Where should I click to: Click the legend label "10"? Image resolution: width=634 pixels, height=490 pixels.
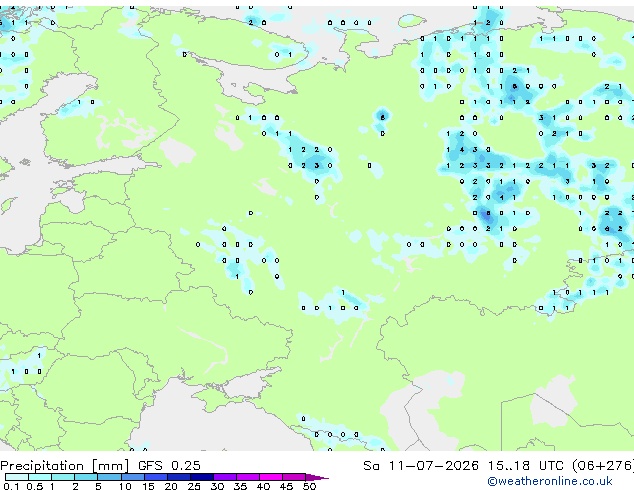125,486
